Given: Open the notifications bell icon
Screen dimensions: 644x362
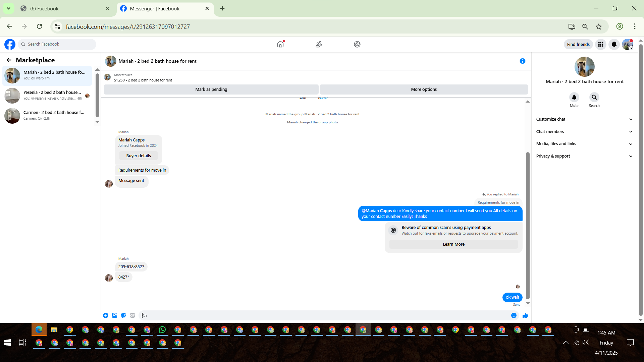Looking at the screenshot, I should point(614,44).
